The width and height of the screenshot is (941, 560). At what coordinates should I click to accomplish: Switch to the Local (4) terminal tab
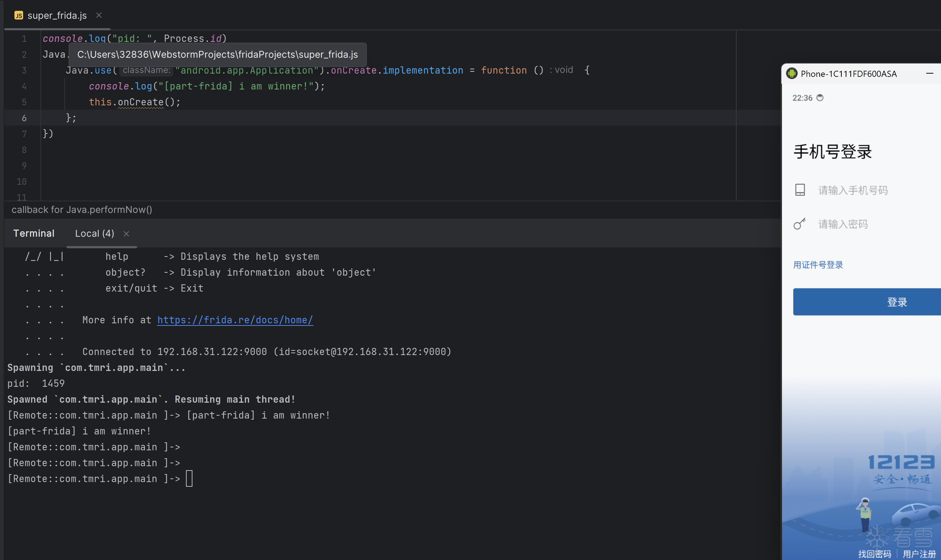[94, 233]
